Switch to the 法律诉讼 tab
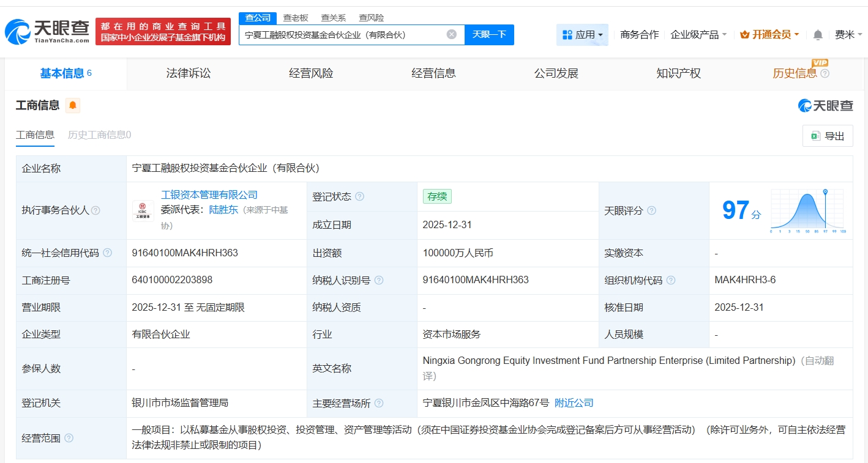This screenshot has width=868, height=463. pyautogui.click(x=189, y=73)
